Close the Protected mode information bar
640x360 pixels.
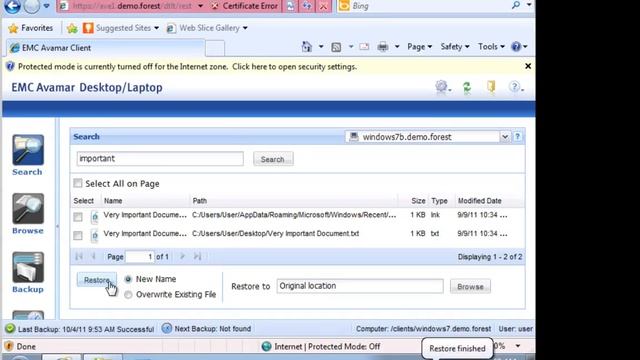528,66
